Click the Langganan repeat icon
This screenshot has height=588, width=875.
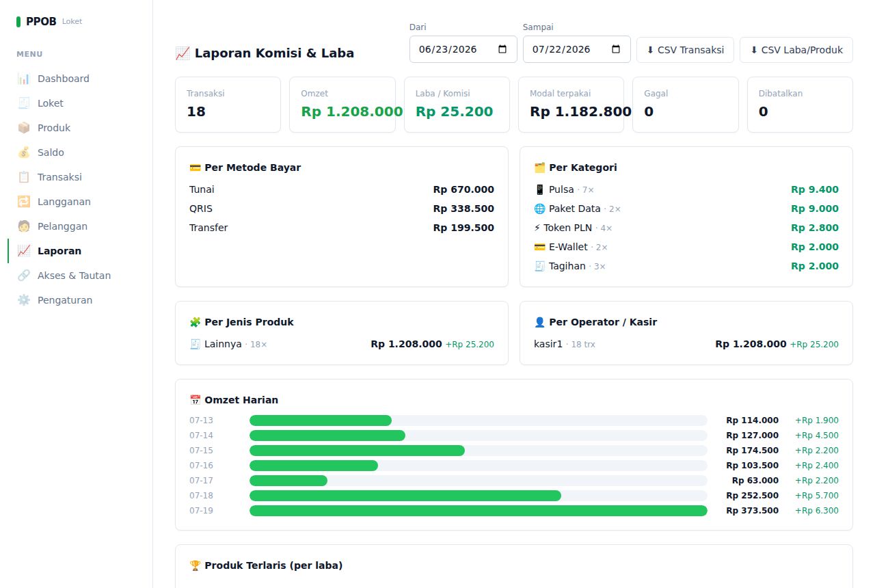point(24,202)
